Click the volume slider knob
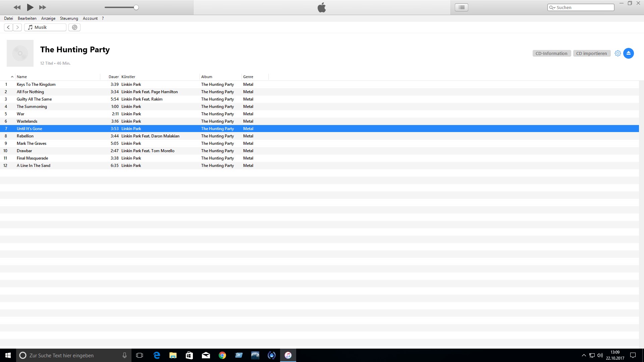 (136, 7)
